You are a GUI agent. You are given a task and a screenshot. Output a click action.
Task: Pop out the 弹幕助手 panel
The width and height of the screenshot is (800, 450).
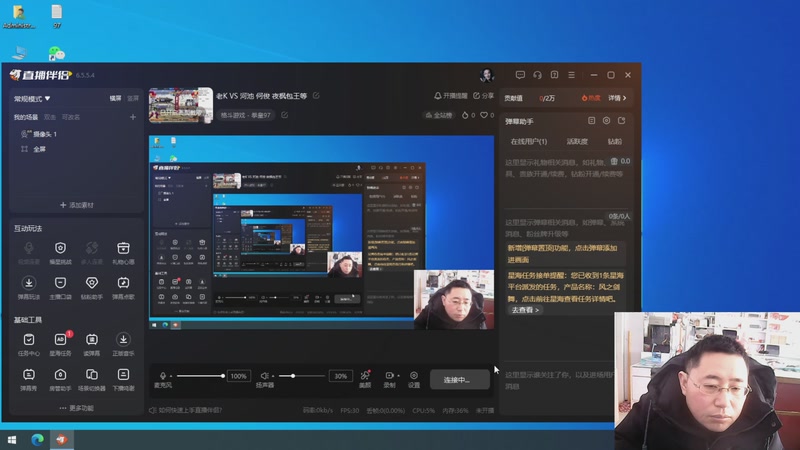pos(621,121)
